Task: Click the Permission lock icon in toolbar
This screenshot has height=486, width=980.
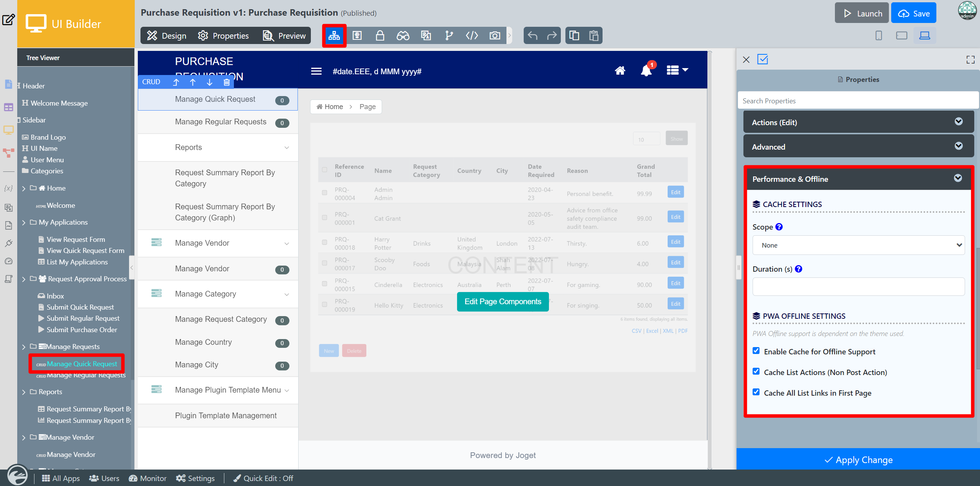Action: pyautogui.click(x=380, y=36)
